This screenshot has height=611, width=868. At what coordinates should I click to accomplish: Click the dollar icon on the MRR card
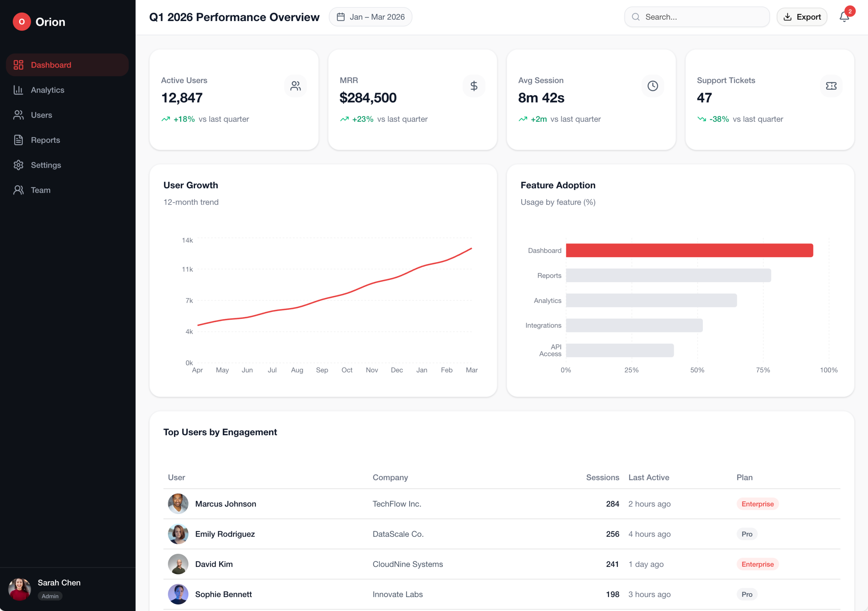[x=474, y=86]
